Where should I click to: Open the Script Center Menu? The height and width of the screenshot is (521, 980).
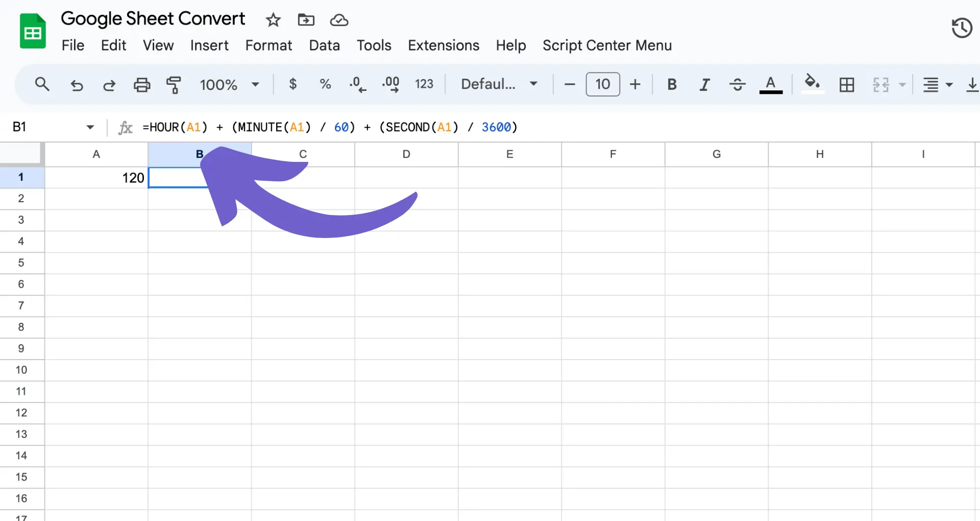coord(607,45)
